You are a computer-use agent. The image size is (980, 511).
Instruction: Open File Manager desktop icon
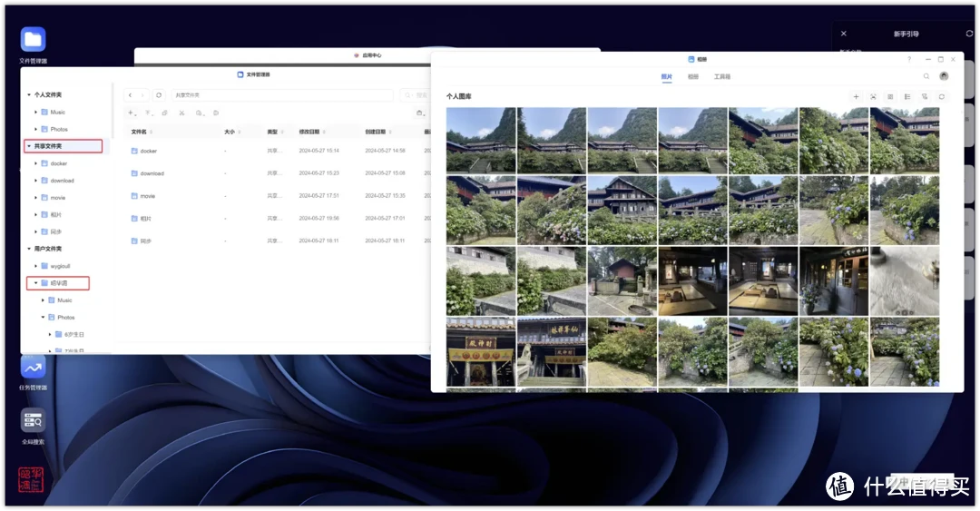[33, 40]
